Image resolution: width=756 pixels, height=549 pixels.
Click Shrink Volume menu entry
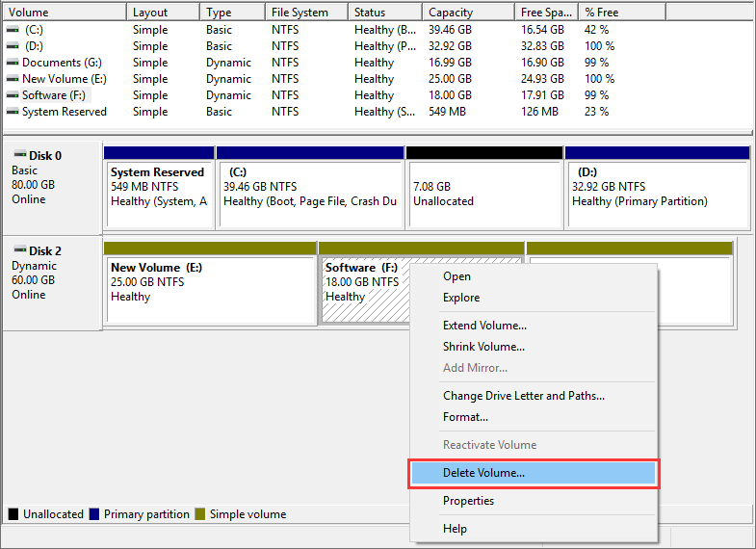tap(483, 347)
